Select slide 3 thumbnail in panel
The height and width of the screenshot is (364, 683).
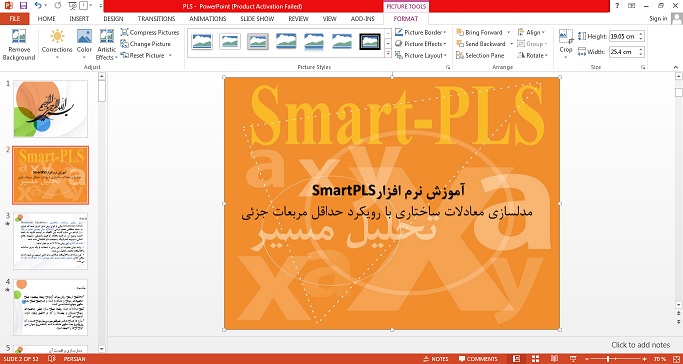point(51,241)
